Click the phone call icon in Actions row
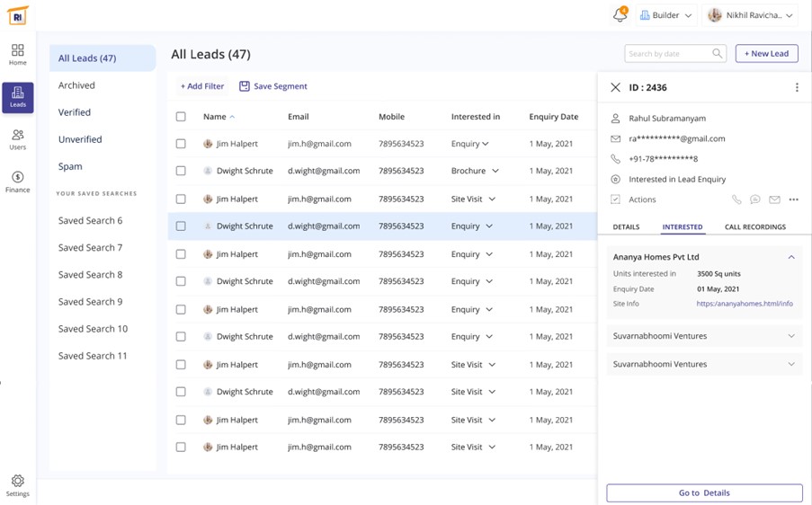Screen dimensions: 812x505 click(x=736, y=199)
